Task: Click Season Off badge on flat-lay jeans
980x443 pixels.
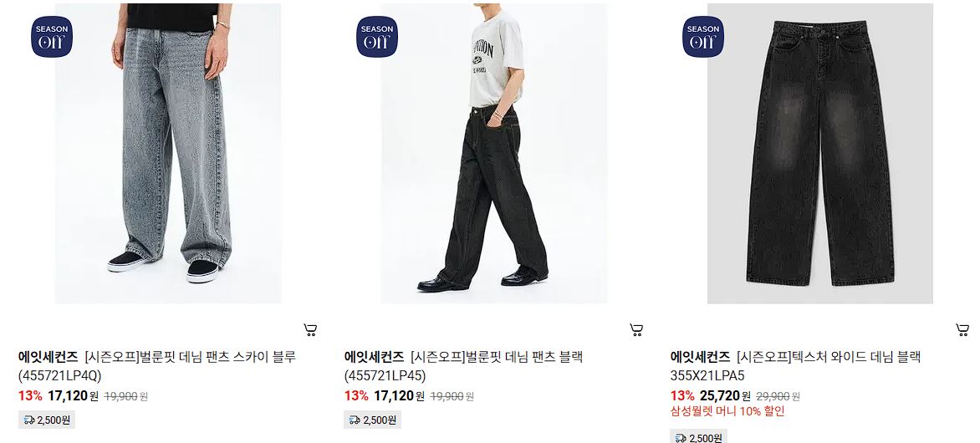Action: pos(703,37)
